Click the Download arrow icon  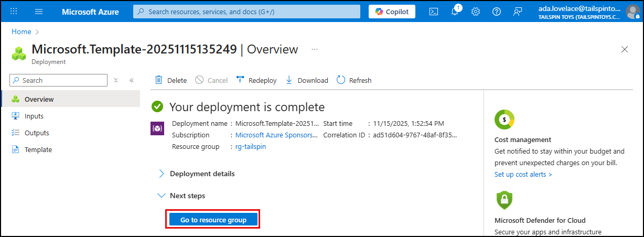(289, 80)
